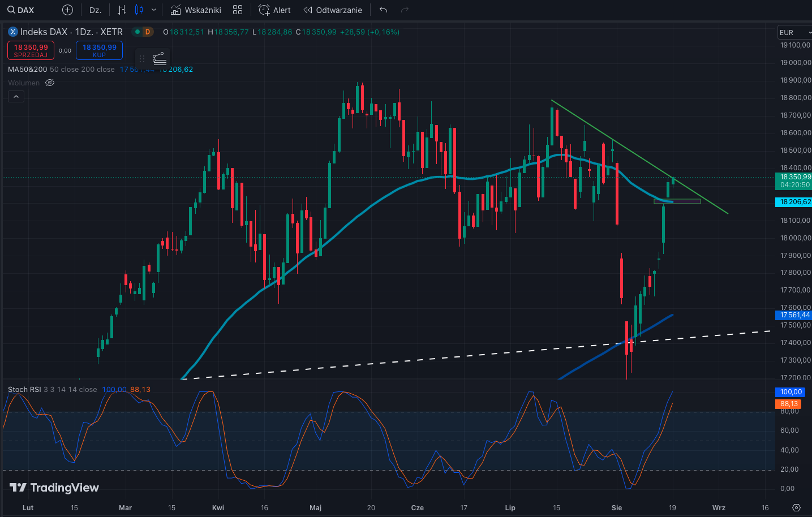Click the add symbol plus icon

(67, 10)
